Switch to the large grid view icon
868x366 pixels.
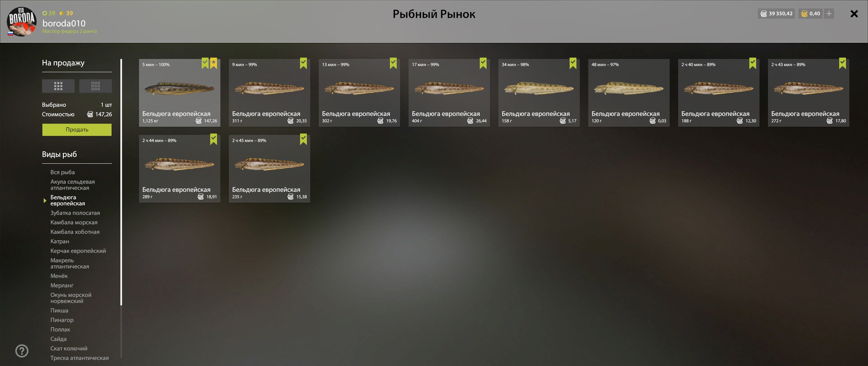(x=58, y=86)
